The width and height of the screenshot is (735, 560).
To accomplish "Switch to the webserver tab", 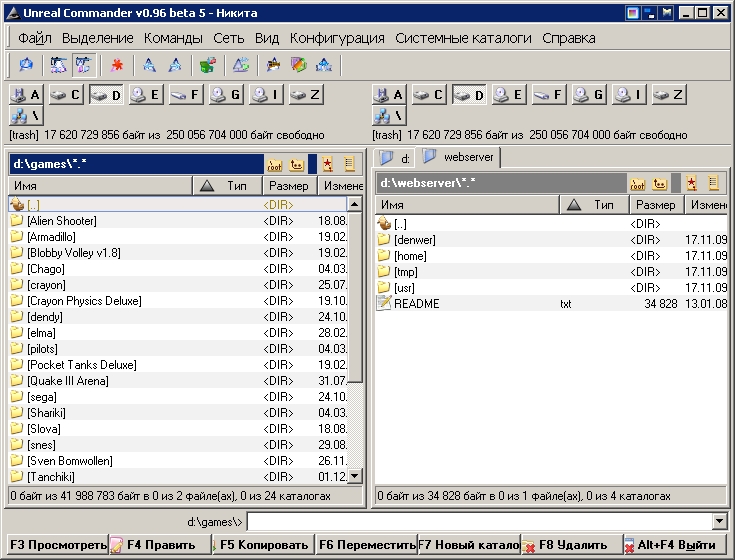I will pos(458,157).
